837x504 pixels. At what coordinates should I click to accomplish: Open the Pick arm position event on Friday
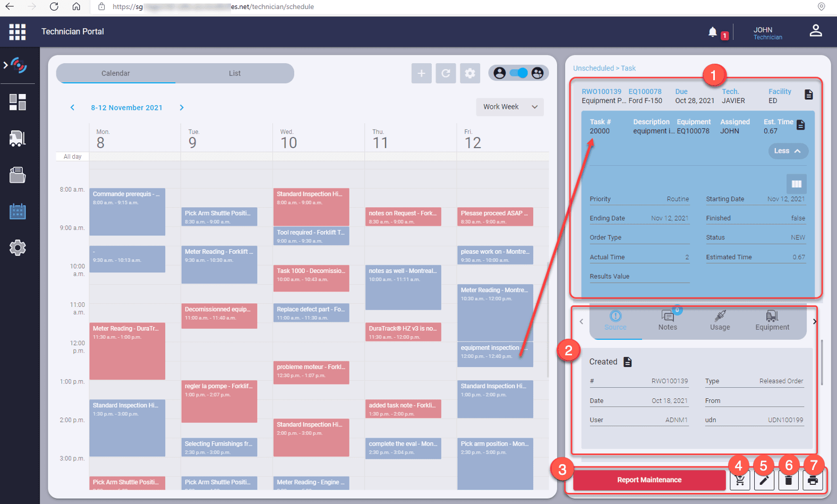pyautogui.click(x=495, y=464)
